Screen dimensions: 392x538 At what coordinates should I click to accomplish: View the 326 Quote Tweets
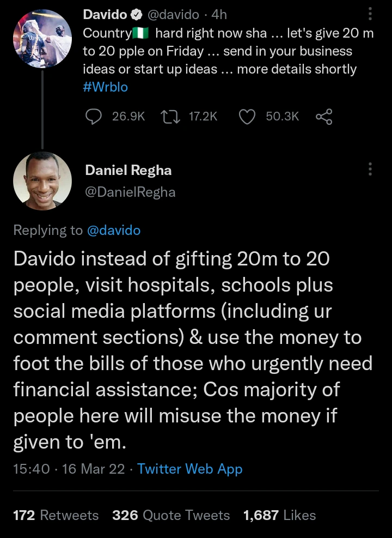tap(171, 515)
